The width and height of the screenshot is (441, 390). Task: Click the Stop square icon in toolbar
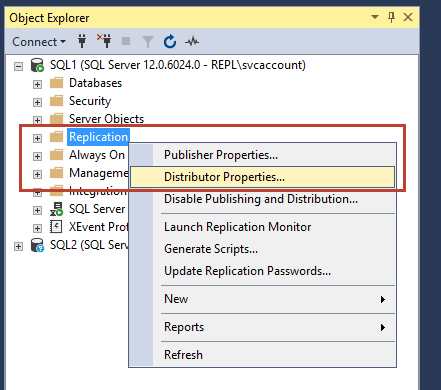126,41
